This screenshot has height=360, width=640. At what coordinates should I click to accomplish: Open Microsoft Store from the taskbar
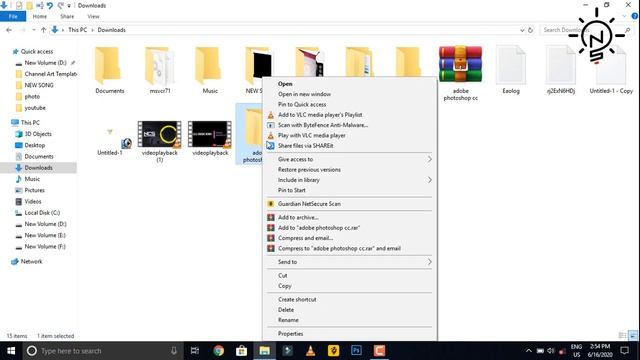[242, 351]
